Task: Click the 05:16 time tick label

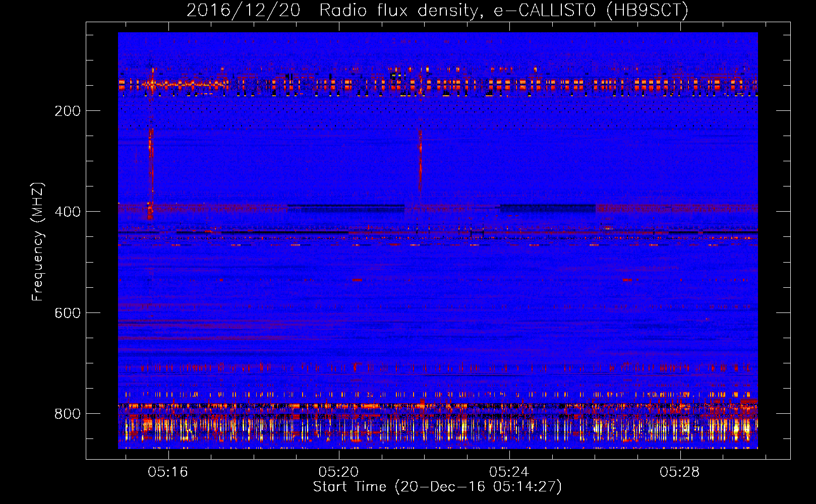Action: pyautogui.click(x=168, y=472)
